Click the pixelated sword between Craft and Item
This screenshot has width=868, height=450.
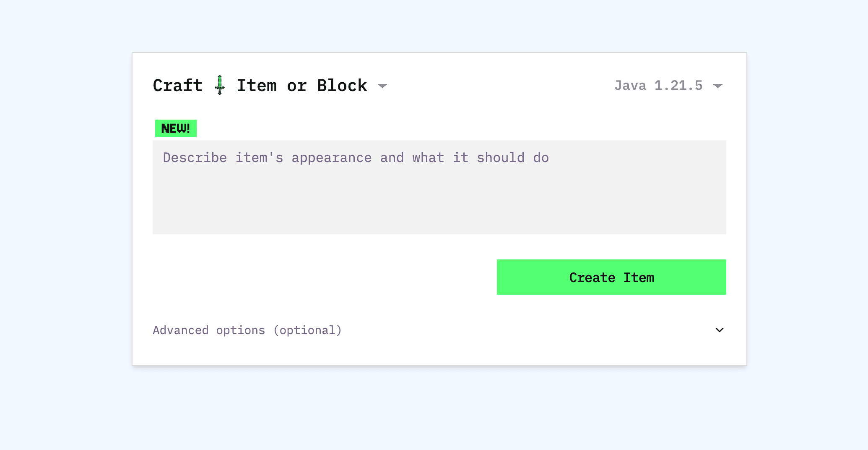point(219,85)
